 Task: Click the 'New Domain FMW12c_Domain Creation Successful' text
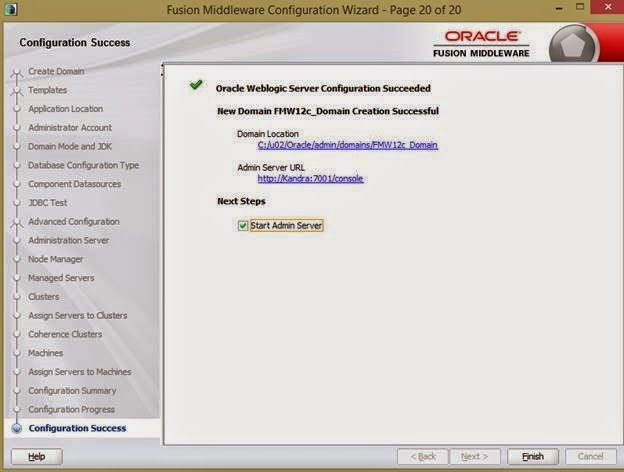coord(328,111)
